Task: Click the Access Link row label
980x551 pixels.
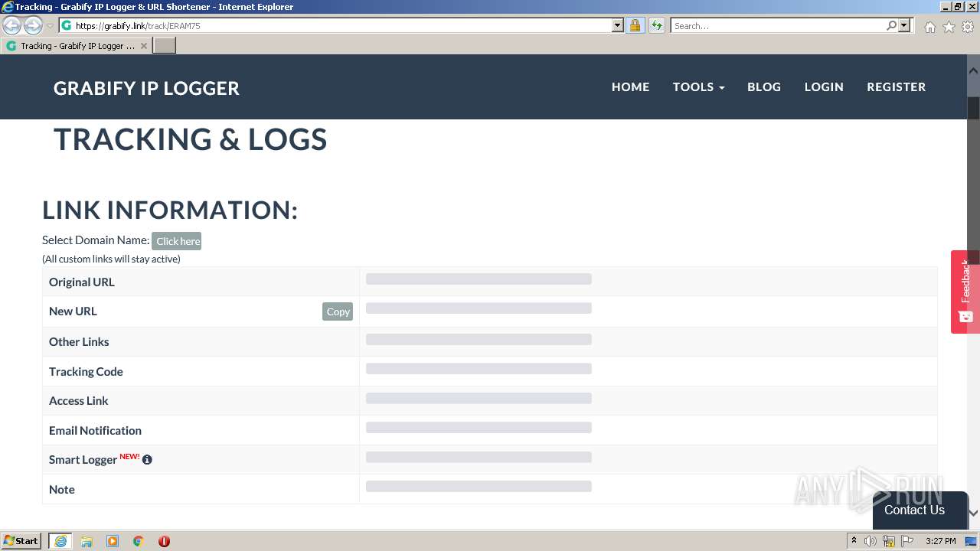Action: [x=79, y=400]
